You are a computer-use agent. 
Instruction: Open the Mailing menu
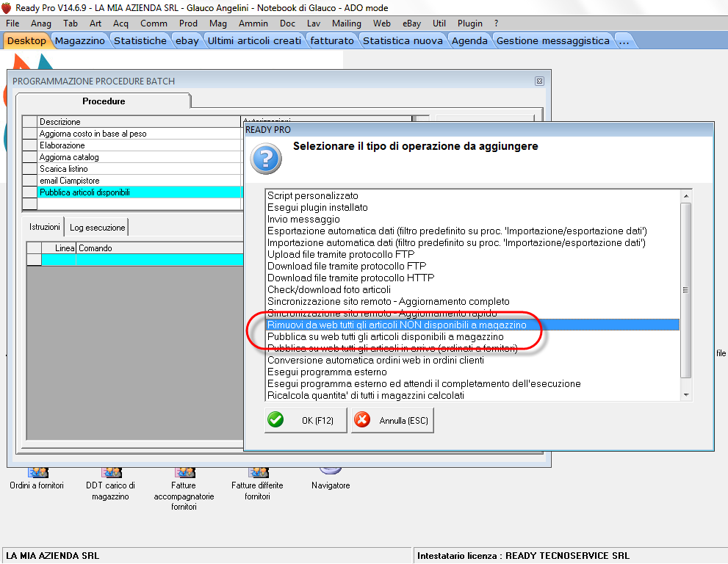pos(346,23)
